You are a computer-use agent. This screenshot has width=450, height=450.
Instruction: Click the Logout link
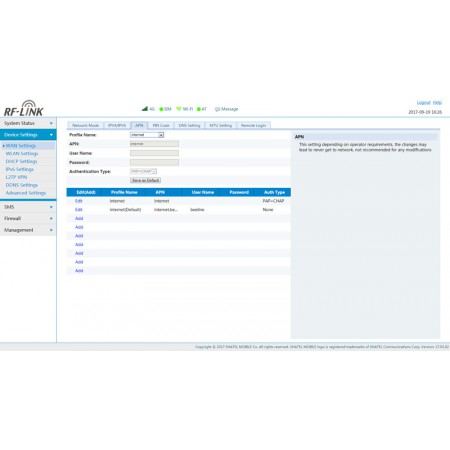[x=423, y=102]
